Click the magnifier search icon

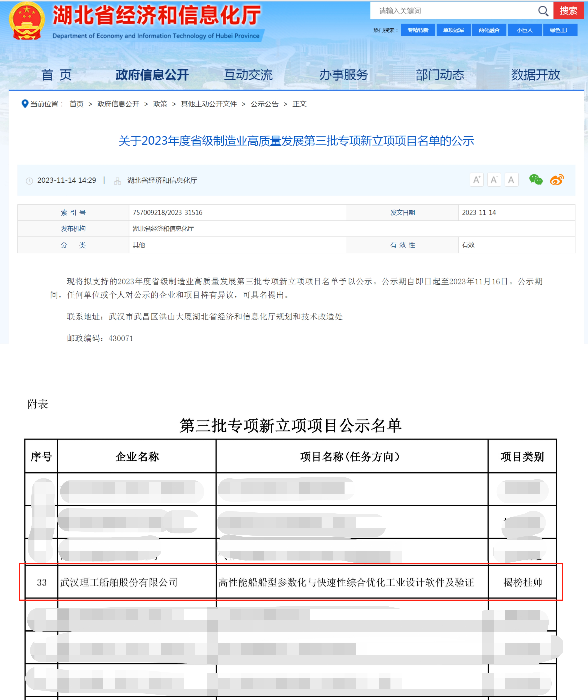click(543, 11)
